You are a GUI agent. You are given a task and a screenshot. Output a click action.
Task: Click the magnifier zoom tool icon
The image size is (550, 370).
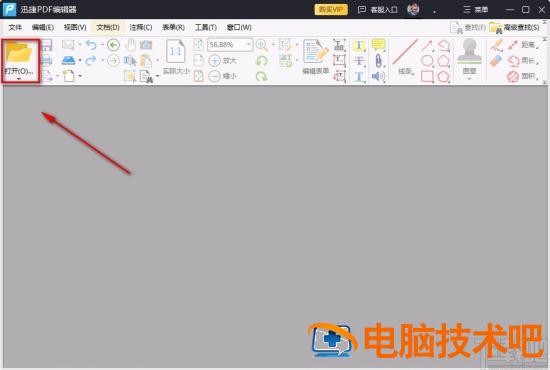(x=262, y=45)
